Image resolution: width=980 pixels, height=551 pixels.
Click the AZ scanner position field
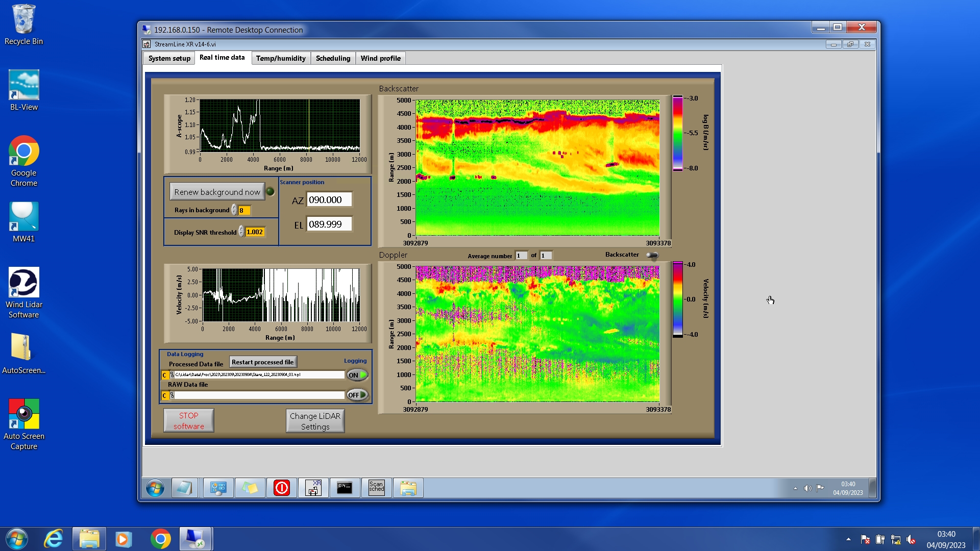(x=329, y=200)
